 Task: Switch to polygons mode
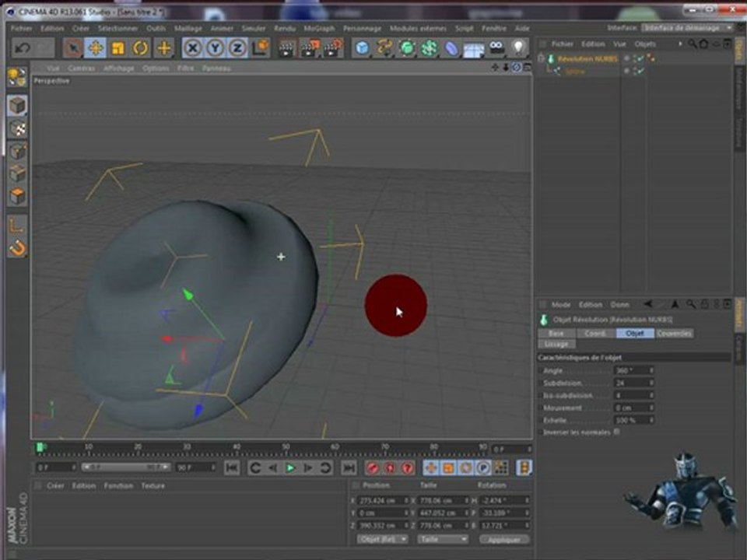pos(17,196)
